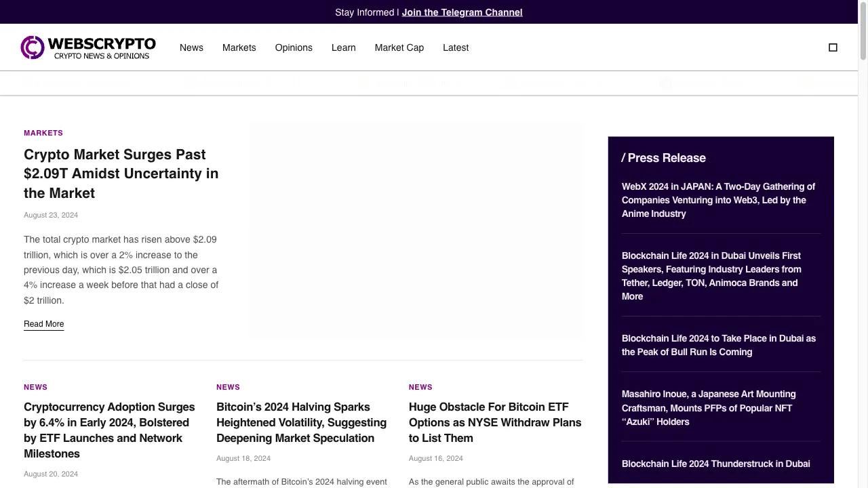
Task: Open Blockchain Life 2024 Peak of Bull Run release
Action: [719, 345]
